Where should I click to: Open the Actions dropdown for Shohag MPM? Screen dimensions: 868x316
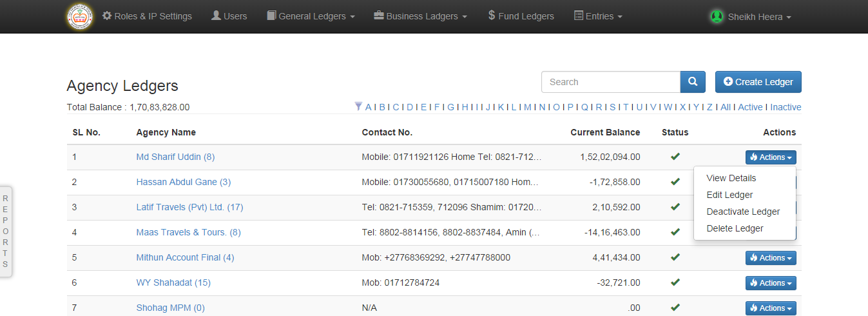[771, 308]
